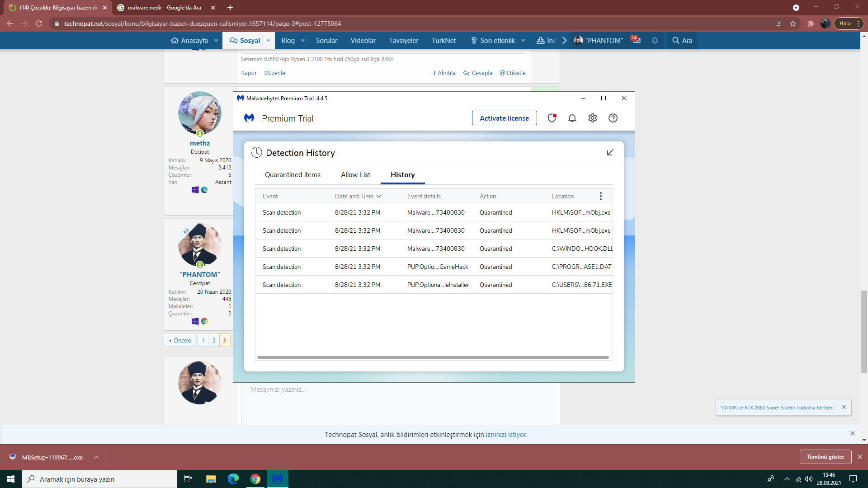Screen dimensions: 868x488
Task: Expand the Blog menu dropdown arrow
Action: (x=303, y=41)
